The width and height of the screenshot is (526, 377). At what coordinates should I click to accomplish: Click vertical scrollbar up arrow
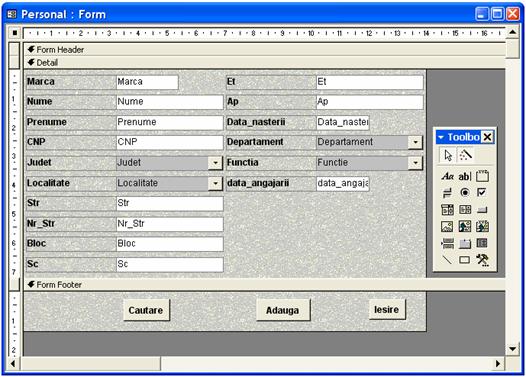tap(512, 33)
